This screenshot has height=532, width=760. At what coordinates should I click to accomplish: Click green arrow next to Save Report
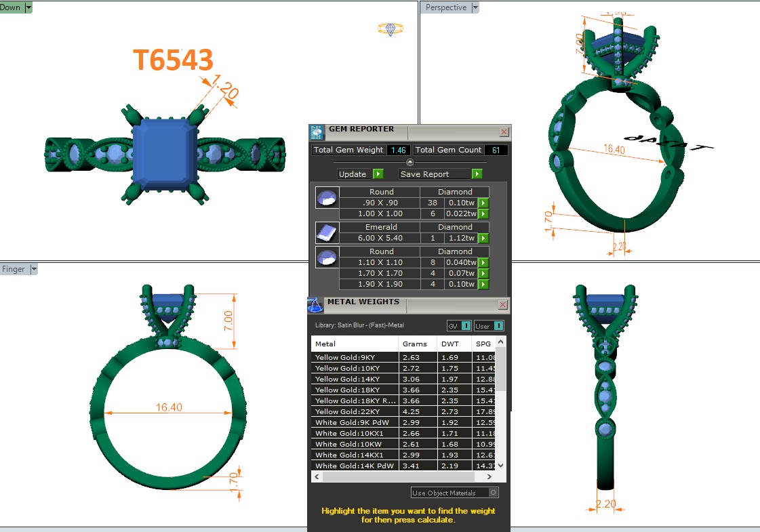click(477, 173)
